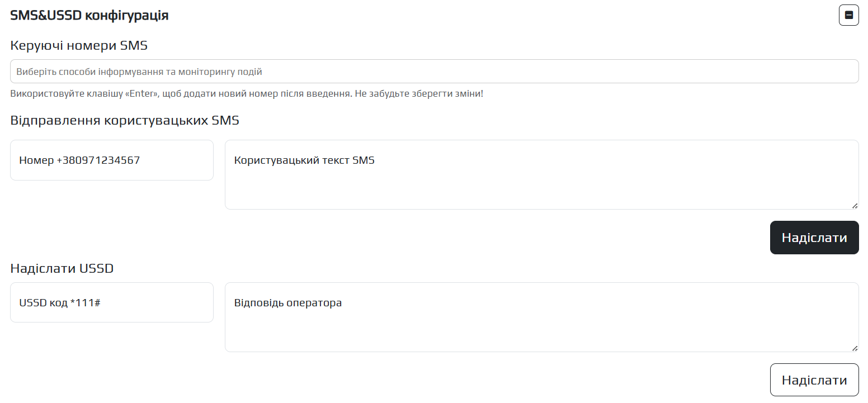The width and height of the screenshot is (868, 403).
Task: Click the SMS&USSD конфігурація heading
Action: [x=89, y=16]
